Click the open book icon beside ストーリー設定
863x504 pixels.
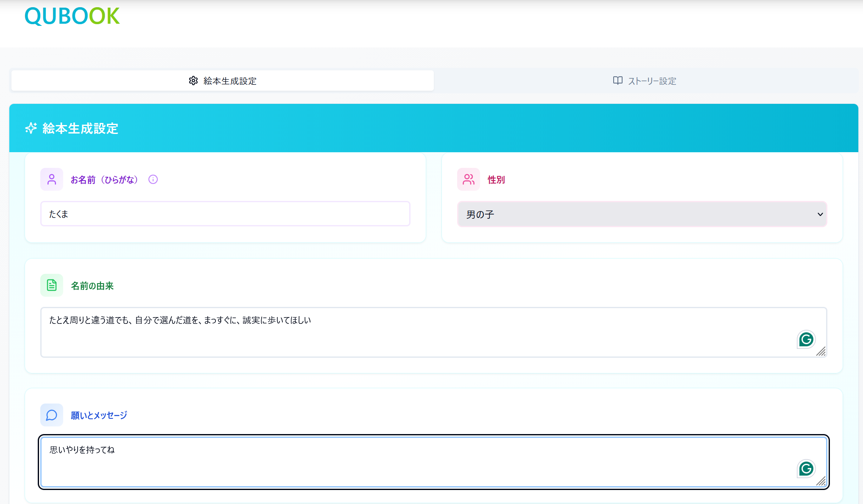(x=617, y=81)
